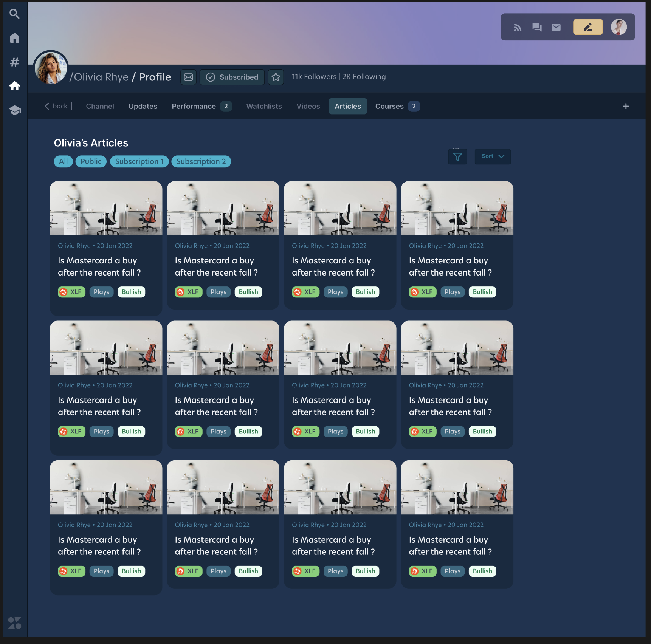This screenshot has height=644, width=651.
Task: Open the first article thumbnail in top row
Action: pyautogui.click(x=106, y=208)
